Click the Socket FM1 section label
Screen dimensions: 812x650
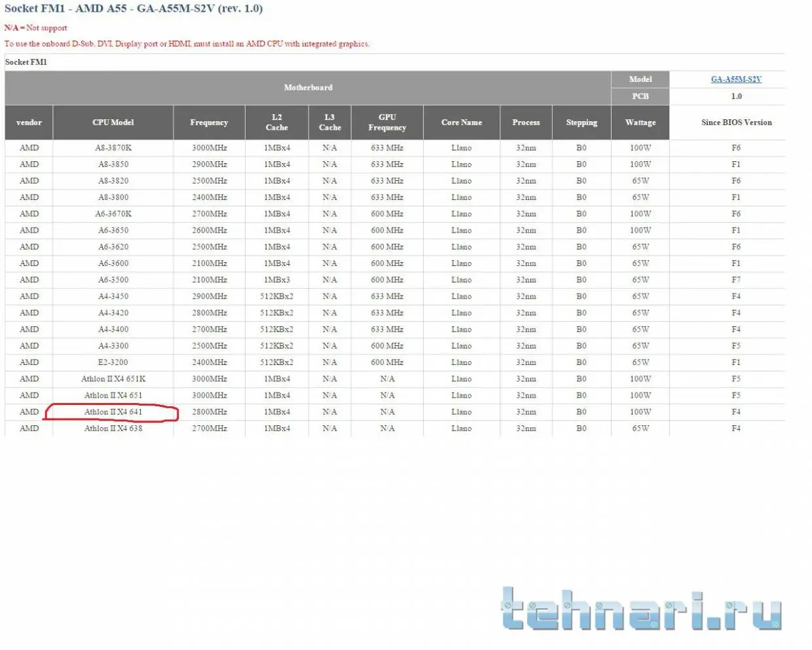(26, 62)
